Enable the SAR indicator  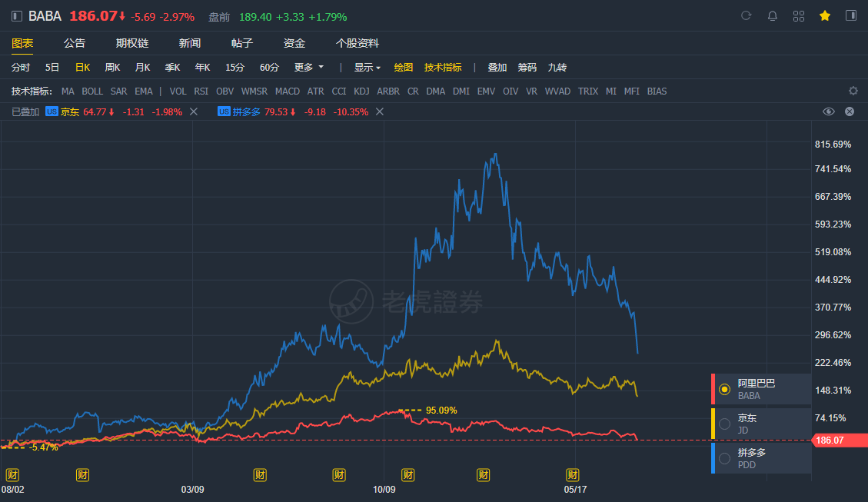tap(118, 91)
